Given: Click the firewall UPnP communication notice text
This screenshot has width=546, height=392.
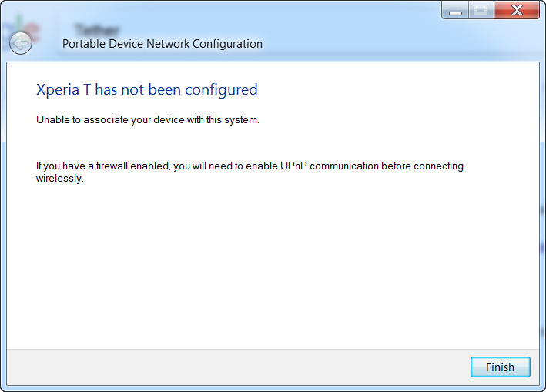Looking at the screenshot, I should pos(250,172).
